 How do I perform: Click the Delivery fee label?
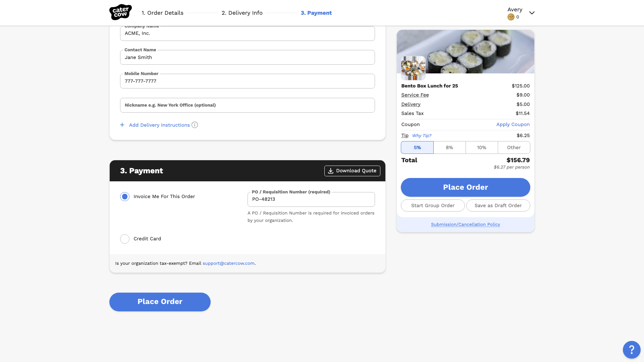pos(411,104)
